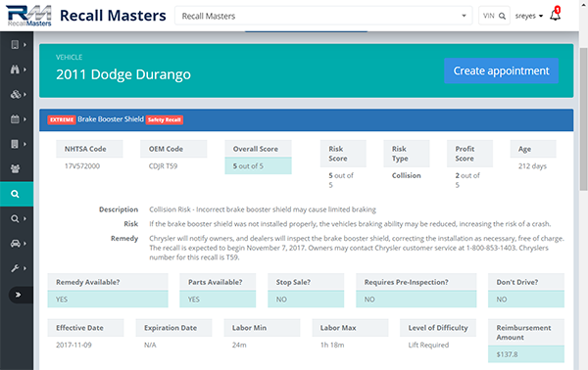Click the NHTSA code 17V572000
The width and height of the screenshot is (588, 370).
[82, 166]
